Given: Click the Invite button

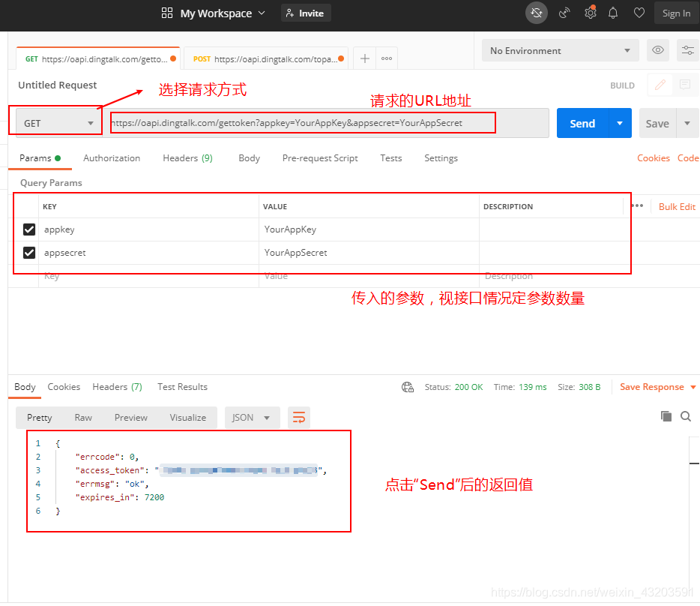Looking at the screenshot, I should click(x=306, y=13).
